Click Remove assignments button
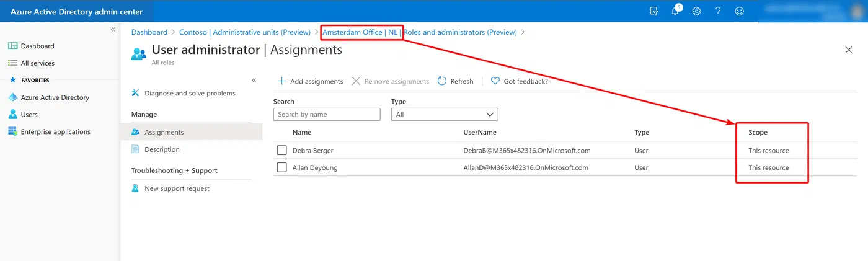This screenshot has width=868, height=261. point(391,81)
